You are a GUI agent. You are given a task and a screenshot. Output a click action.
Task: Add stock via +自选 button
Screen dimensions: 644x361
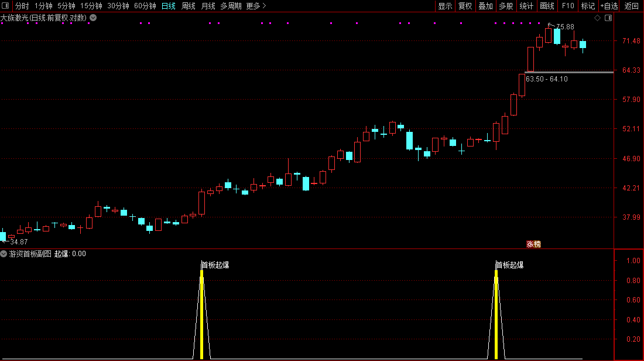[609, 6]
